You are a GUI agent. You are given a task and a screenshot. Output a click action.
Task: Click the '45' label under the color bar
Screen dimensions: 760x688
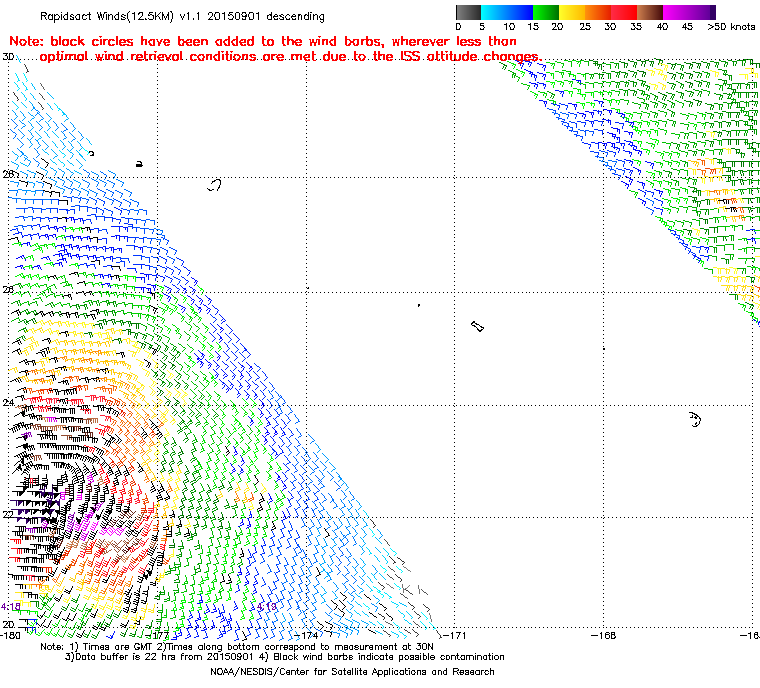[687, 27]
